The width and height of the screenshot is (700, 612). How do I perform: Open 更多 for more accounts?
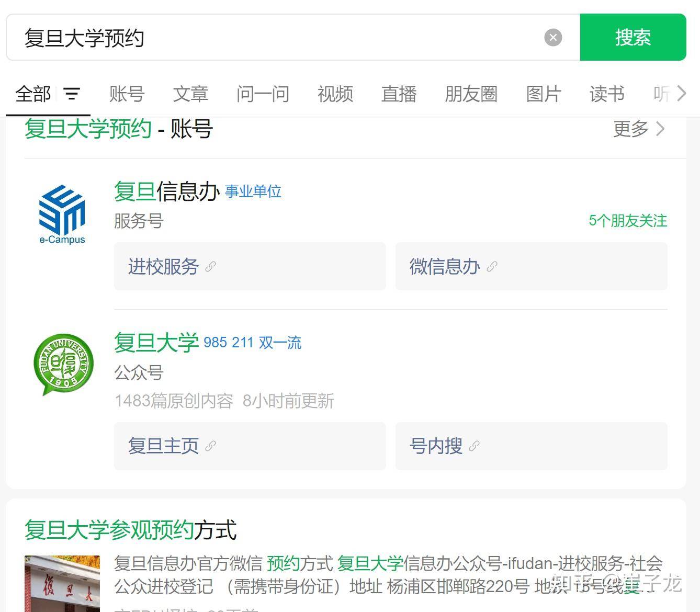639,129
